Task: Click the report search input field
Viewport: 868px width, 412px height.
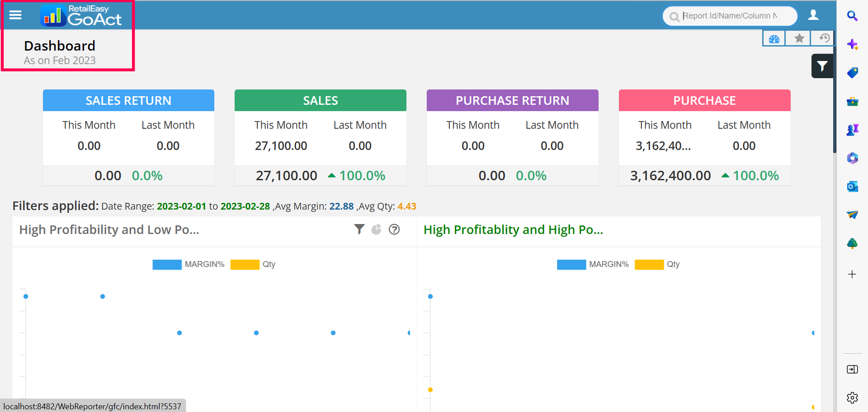Action: 730,16
